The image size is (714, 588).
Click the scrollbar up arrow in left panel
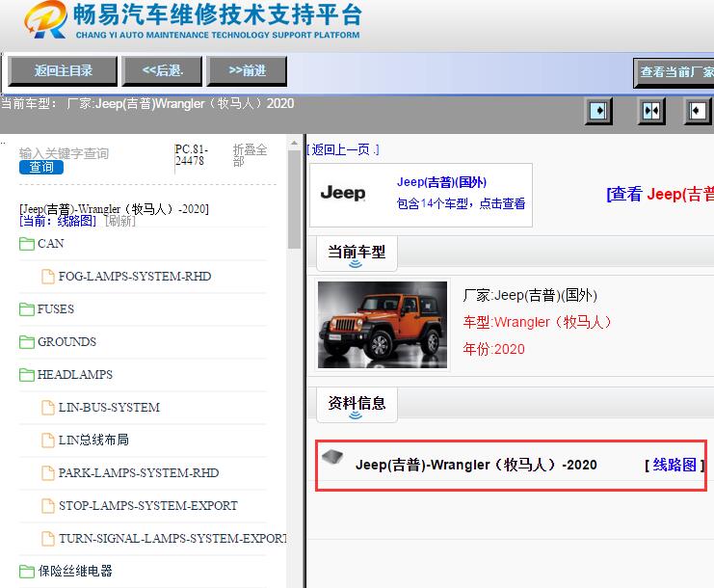tap(294, 143)
